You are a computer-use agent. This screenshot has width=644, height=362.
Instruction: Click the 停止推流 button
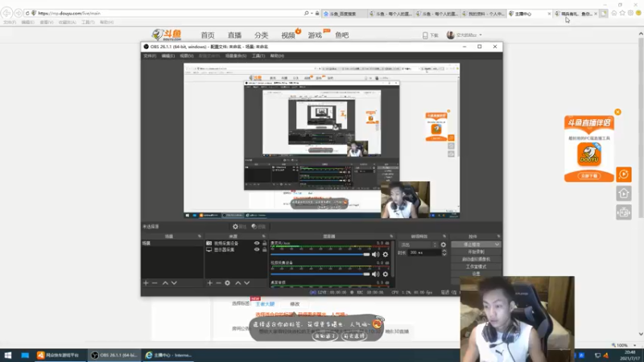point(473,245)
